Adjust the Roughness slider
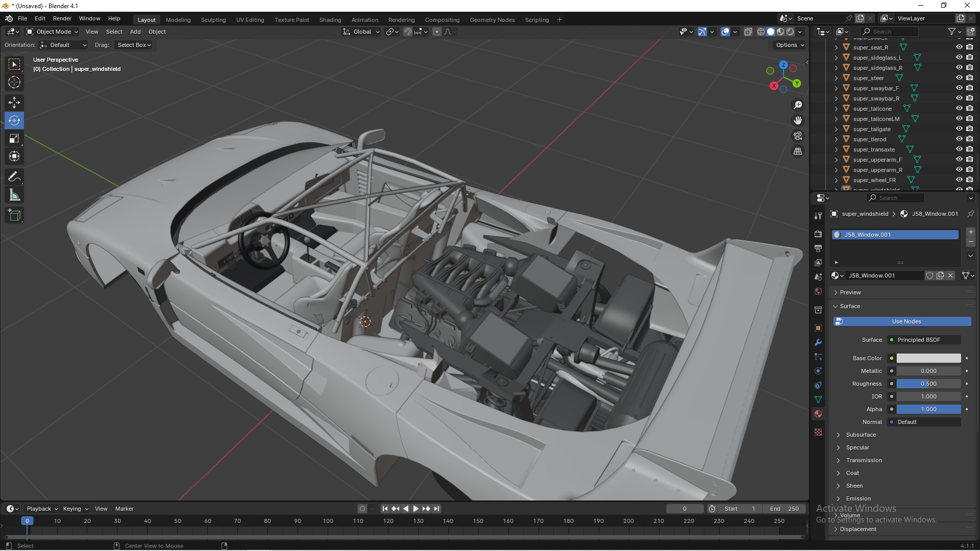This screenshot has height=551, width=980. 928,384
